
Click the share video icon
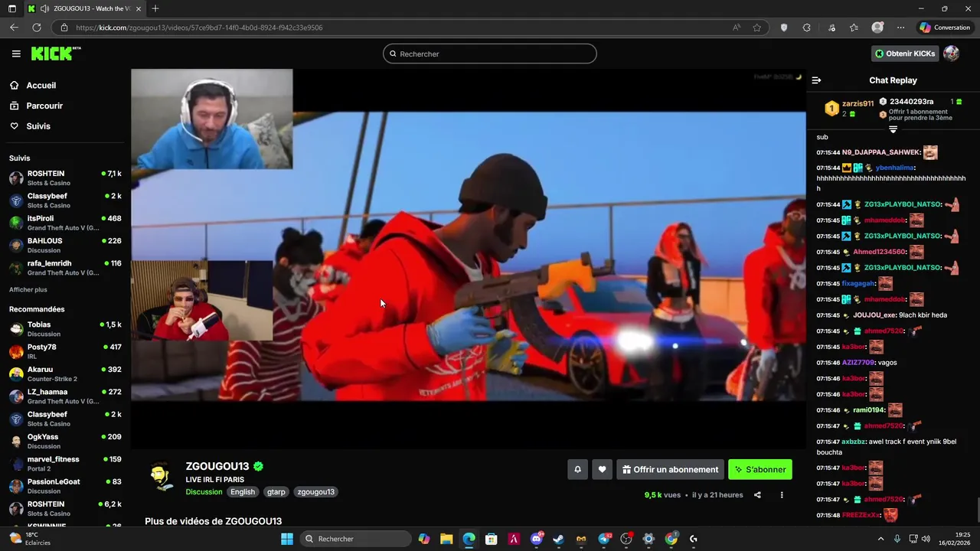point(757,495)
